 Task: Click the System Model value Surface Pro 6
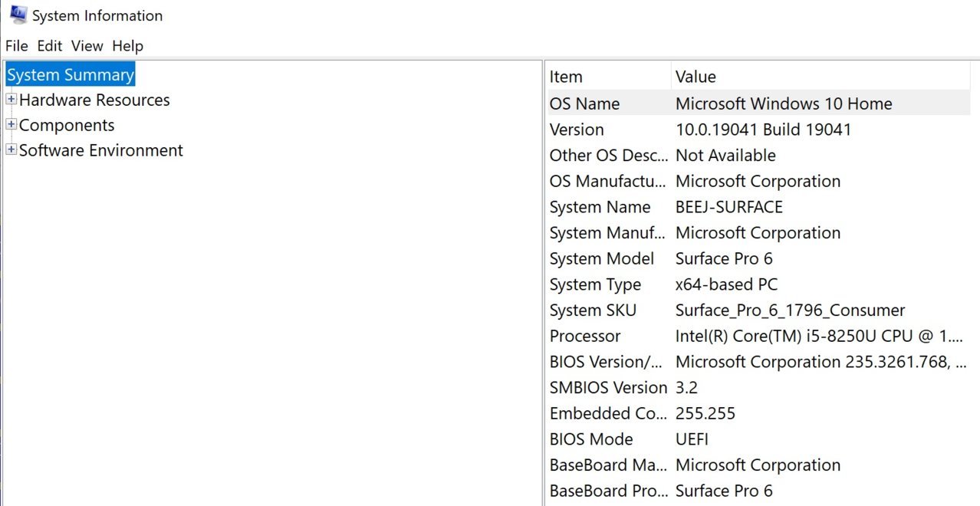[x=724, y=259]
